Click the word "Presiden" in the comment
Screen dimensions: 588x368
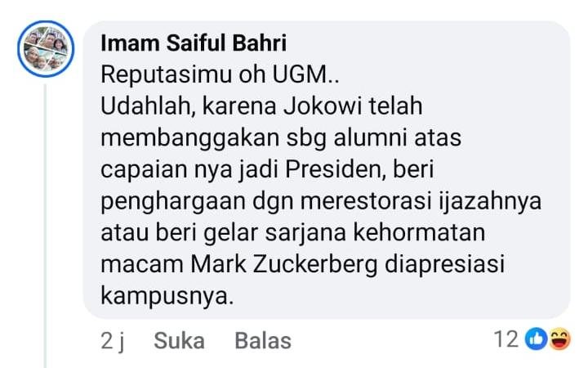330,170
